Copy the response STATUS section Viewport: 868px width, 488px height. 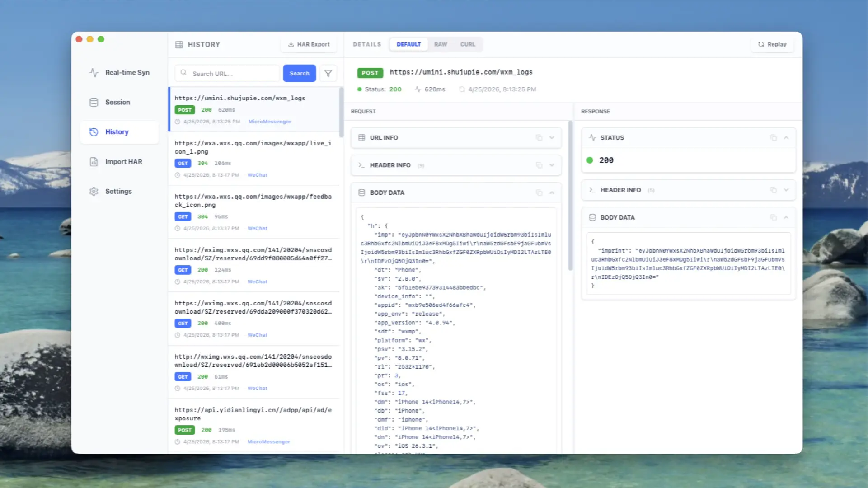[x=774, y=138]
